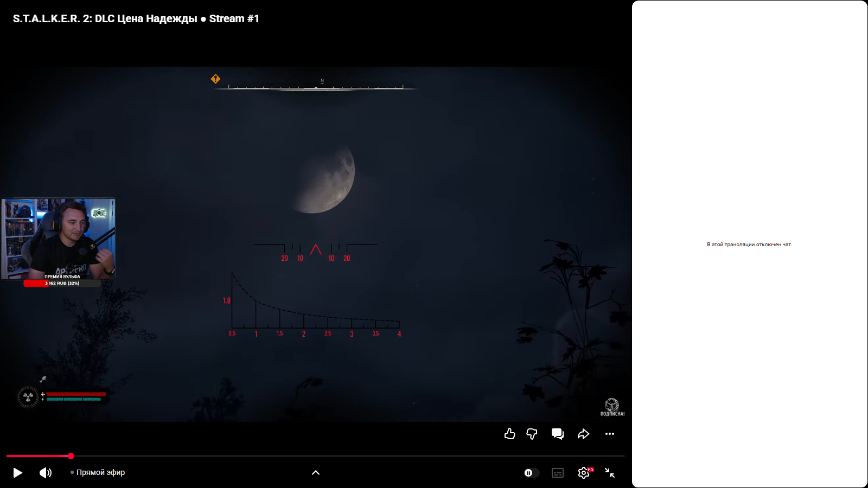
Task: Open the three-dot more options menu
Action: click(610, 434)
